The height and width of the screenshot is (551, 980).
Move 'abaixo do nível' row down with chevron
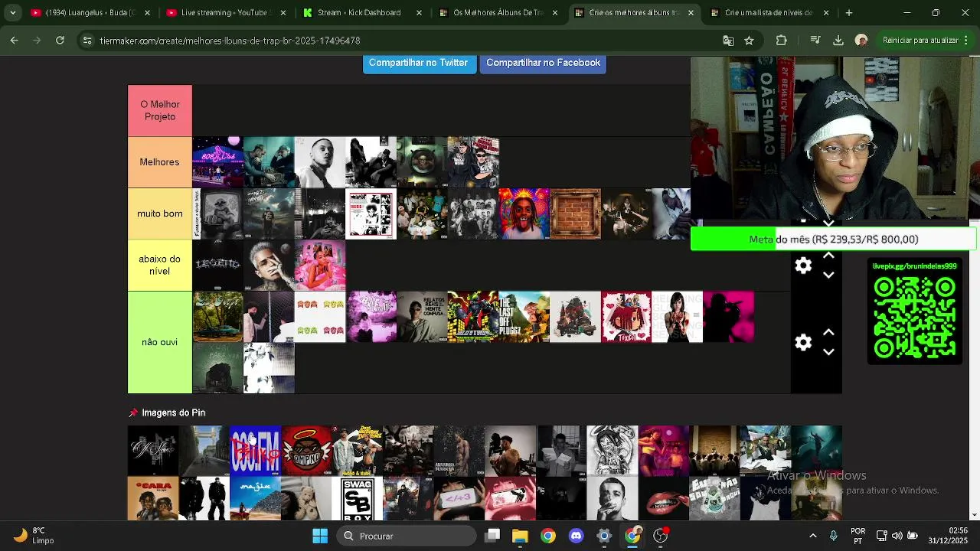(828, 275)
